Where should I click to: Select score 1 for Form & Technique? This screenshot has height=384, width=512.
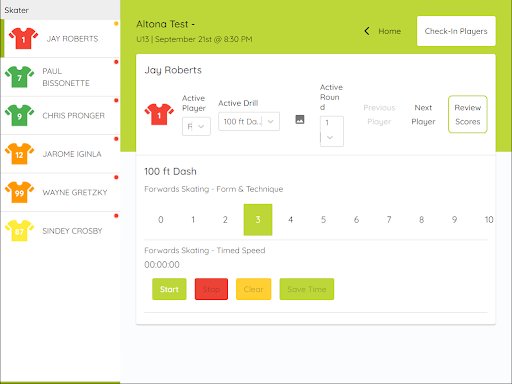[x=193, y=220]
